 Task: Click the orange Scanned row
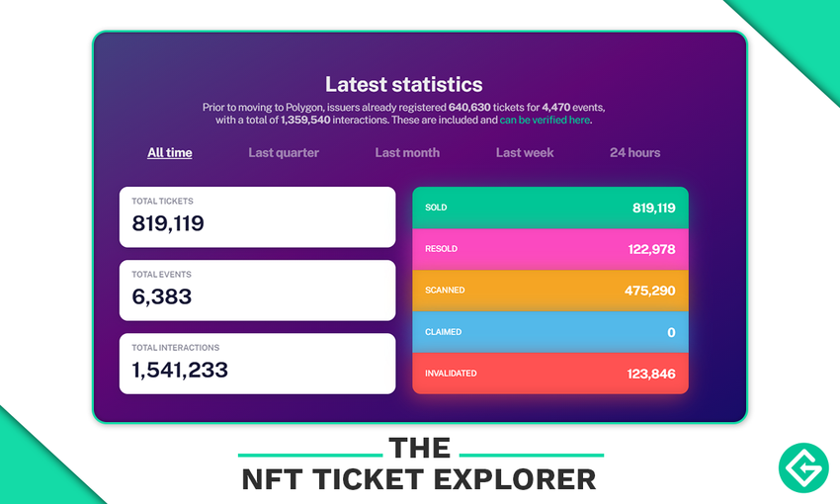click(x=549, y=291)
